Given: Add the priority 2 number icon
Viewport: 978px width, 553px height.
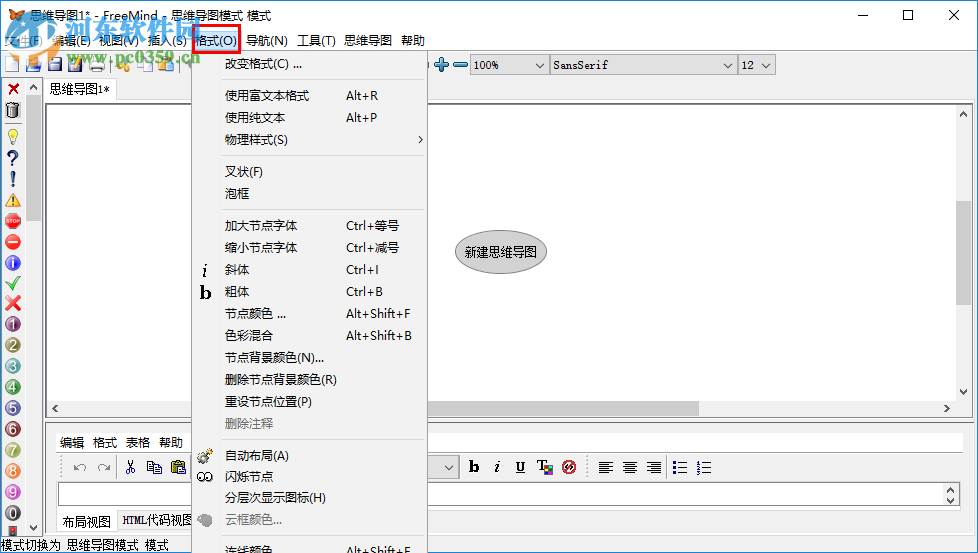Looking at the screenshot, I should coord(13,345).
